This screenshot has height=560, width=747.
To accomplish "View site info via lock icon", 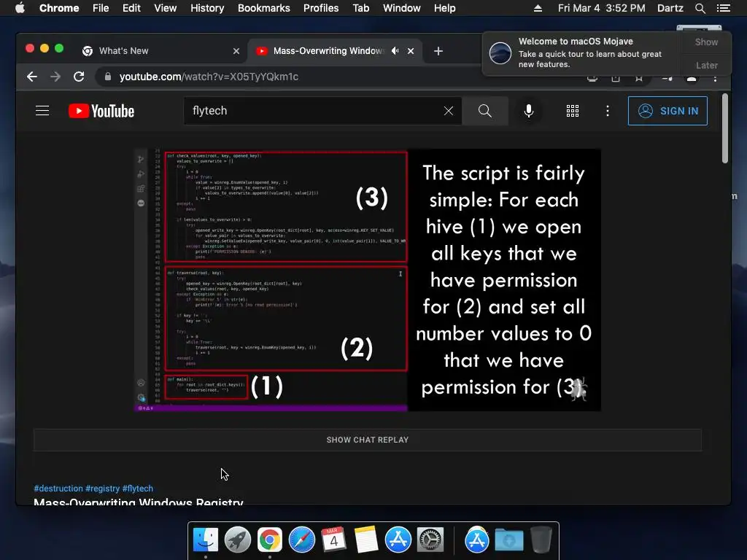I will coord(108,77).
